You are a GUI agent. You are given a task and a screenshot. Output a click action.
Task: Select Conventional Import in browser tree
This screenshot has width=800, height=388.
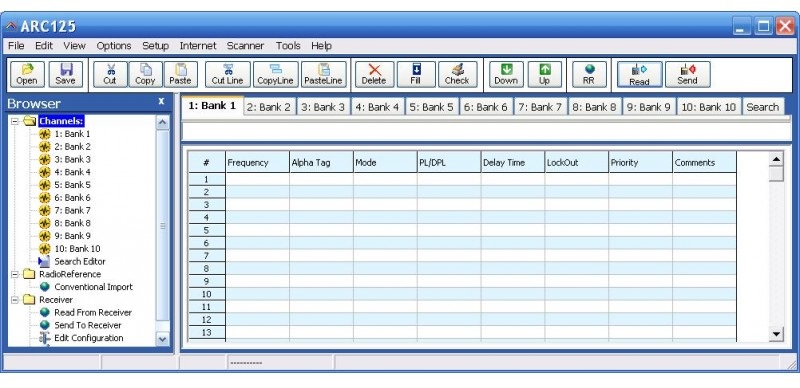(x=93, y=287)
